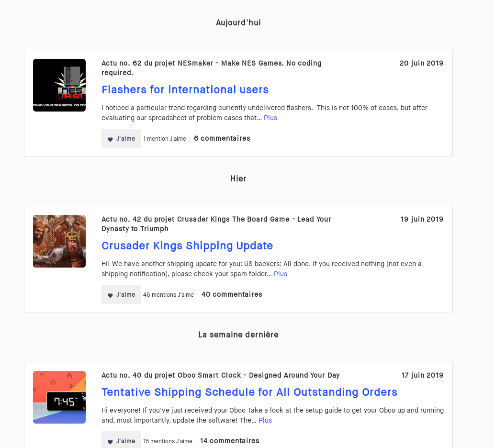This screenshot has width=495, height=448.
Task: View the 40 commentaires on Crusader Kings
Action: (x=232, y=294)
